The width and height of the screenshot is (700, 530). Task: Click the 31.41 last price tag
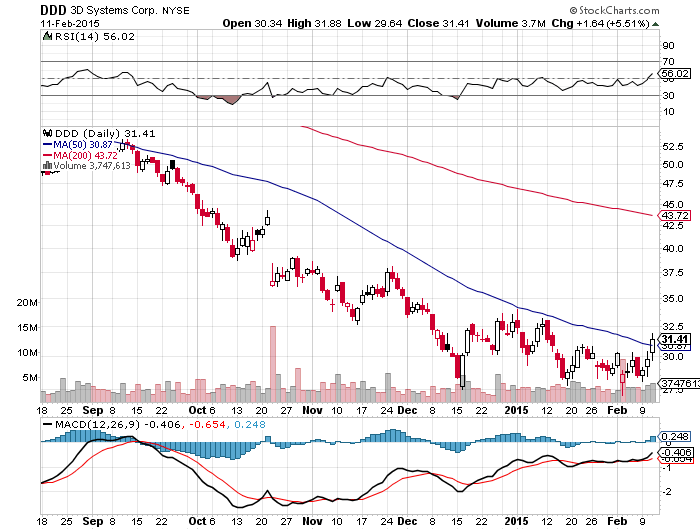point(675,339)
